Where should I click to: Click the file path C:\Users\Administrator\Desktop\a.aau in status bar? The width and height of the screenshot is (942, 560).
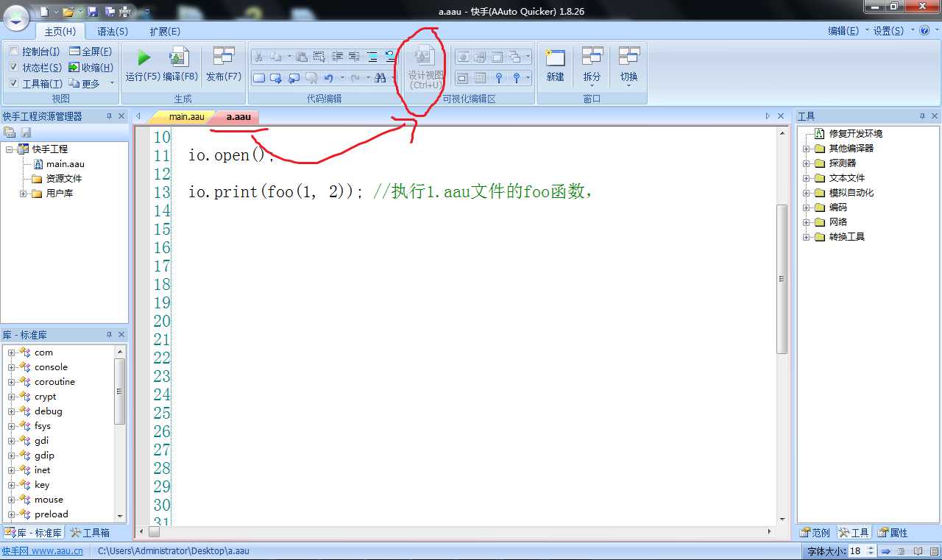(x=174, y=551)
